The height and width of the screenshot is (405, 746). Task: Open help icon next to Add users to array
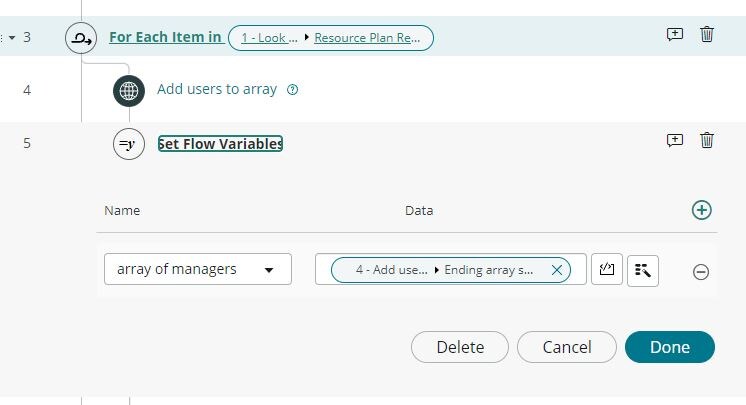(x=293, y=89)
